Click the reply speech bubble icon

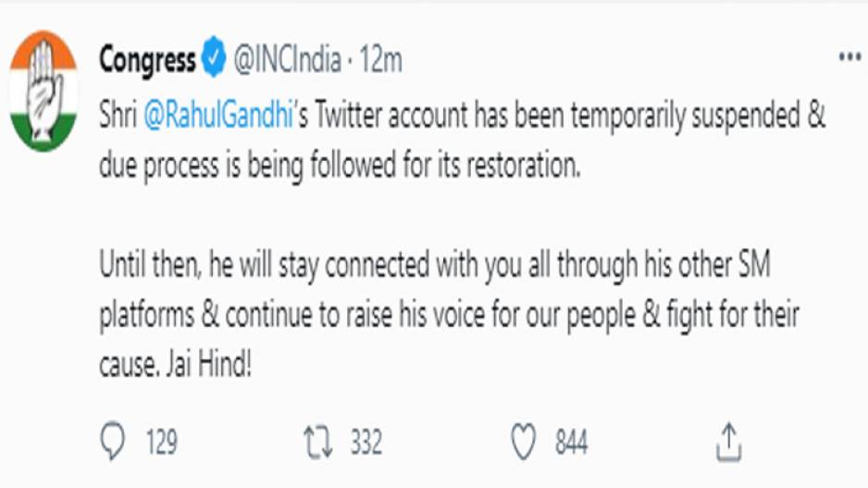pyautogui.click(x=113, y=442)
